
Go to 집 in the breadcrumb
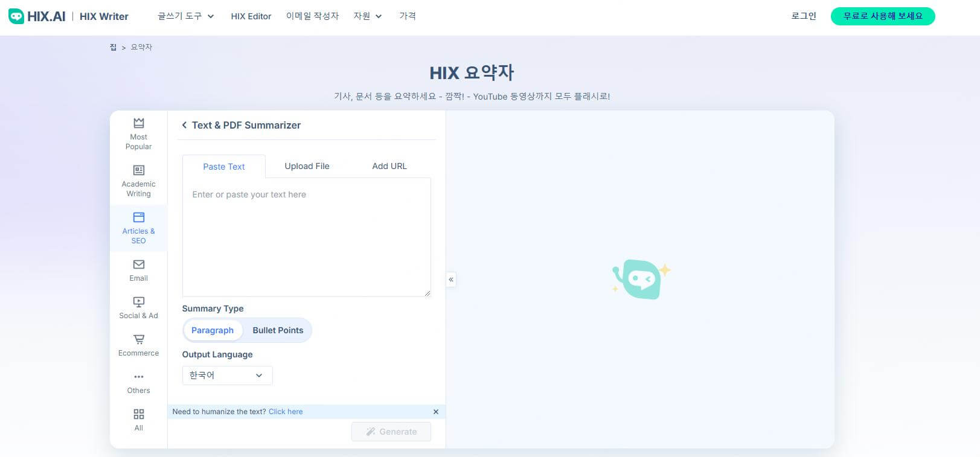point(113,47)
